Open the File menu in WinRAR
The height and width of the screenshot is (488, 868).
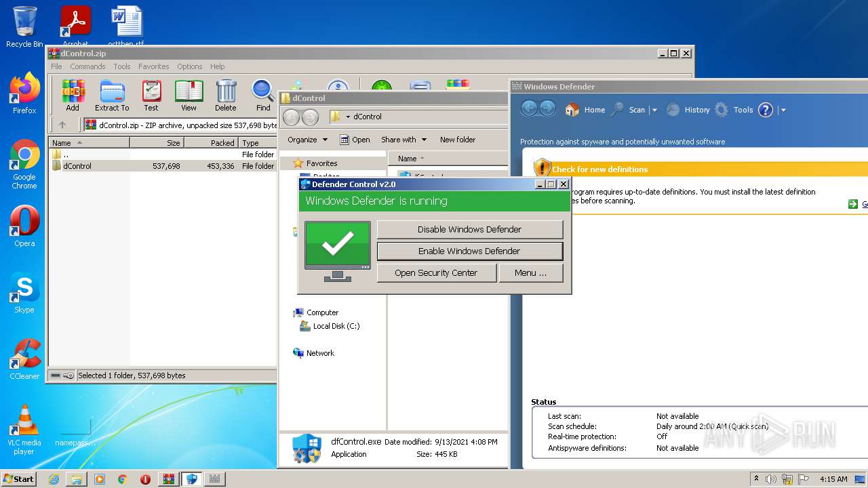[x=56, y=66]
